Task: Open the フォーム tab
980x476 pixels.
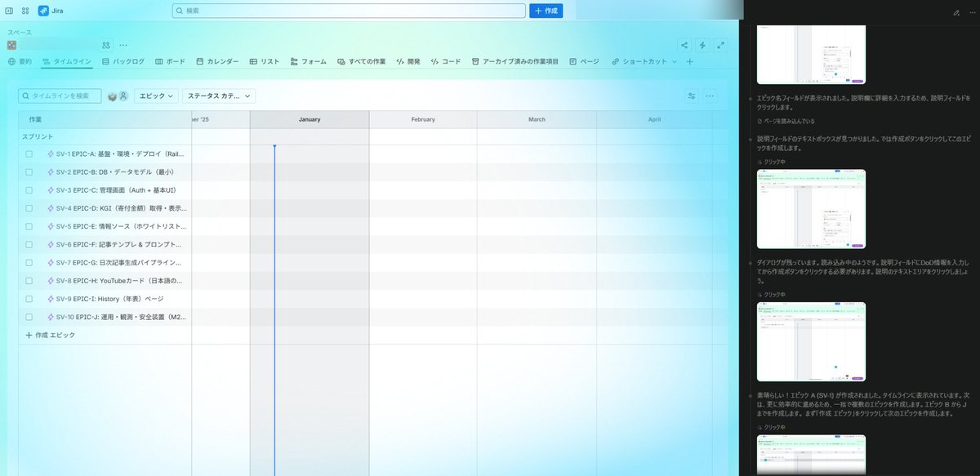Action: 308,61
